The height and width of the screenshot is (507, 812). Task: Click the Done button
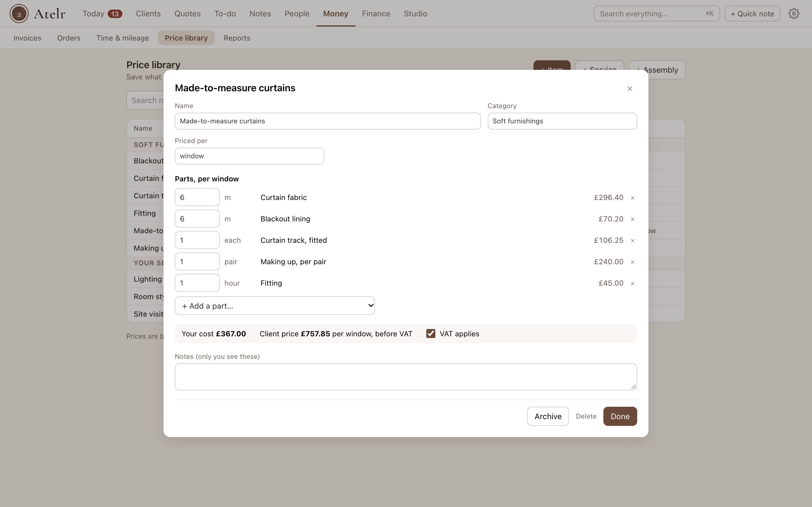click(x=620, y=416)
